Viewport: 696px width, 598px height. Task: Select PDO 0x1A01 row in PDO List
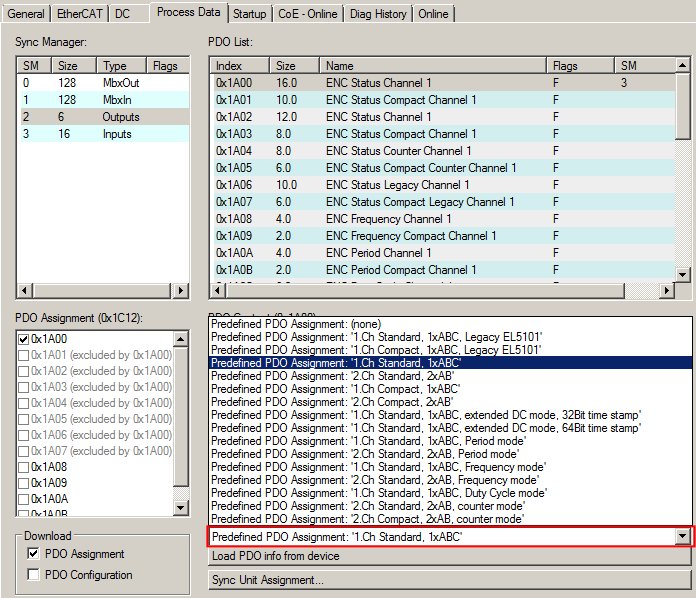(443, 100)
